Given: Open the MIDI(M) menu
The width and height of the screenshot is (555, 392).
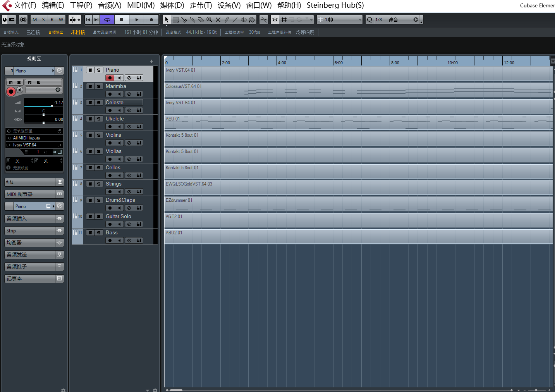Looking at the screenshot, I should (x=141, y=5).
